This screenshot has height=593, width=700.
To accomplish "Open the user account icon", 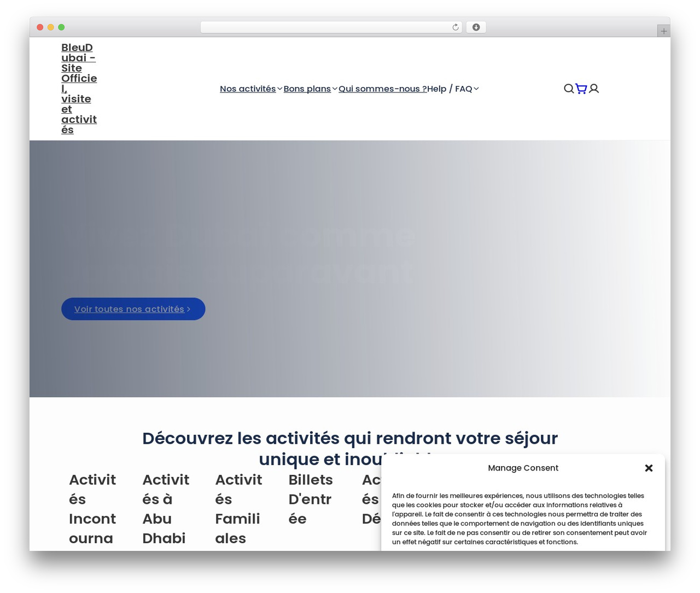I will pos(594,89).
